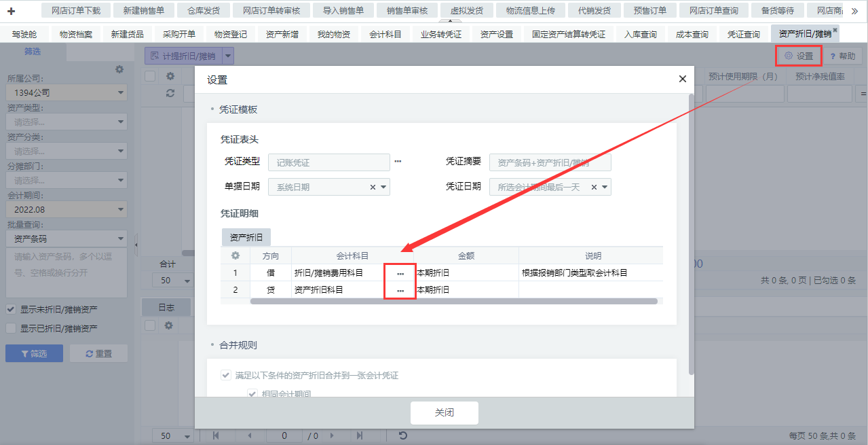Expand the 凭证日期 dropdown arrow
The height and width of the screenshot is (445, 868).
click(605, 188)
